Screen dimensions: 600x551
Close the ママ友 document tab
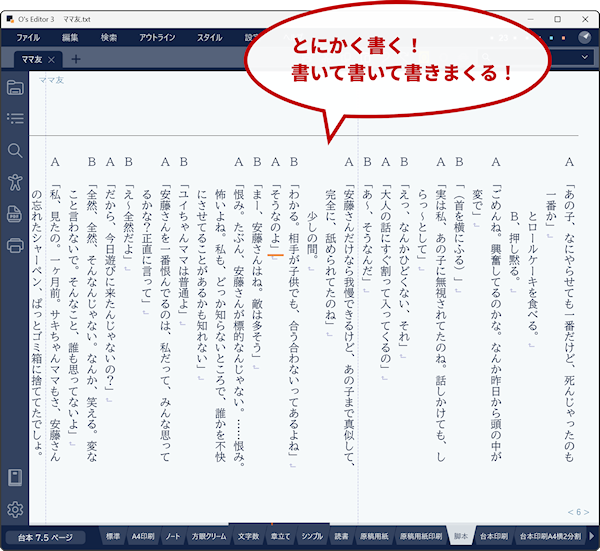point(51,59)
